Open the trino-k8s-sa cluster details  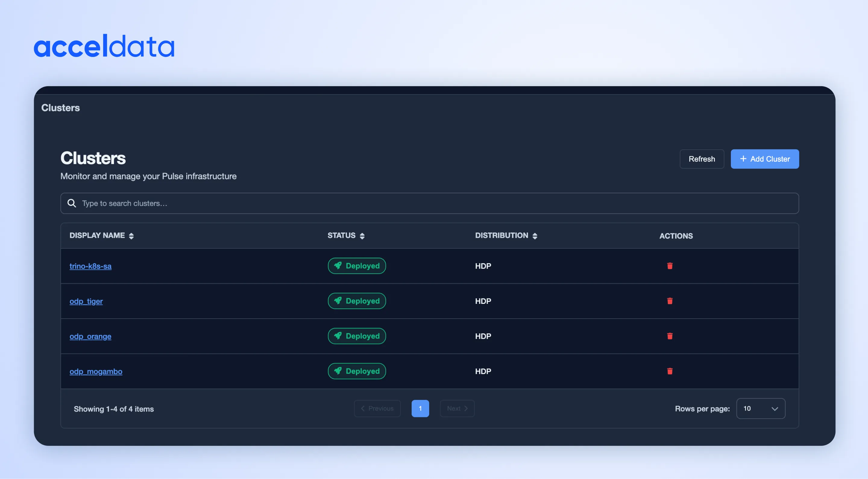(x=90, y=266)
